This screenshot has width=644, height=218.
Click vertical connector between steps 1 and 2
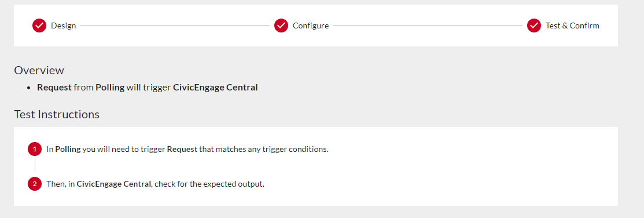[35, 163]
